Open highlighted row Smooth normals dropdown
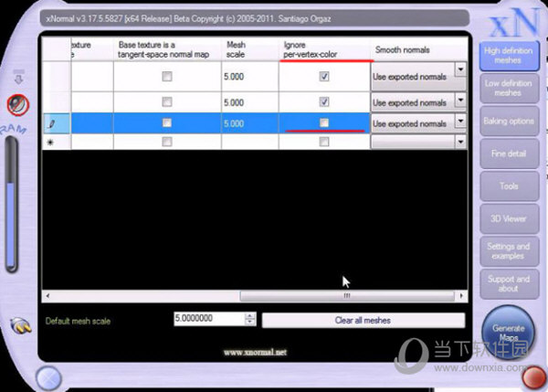Viewport: 548px width, 392px height. pyautogui.click(x=460, y=122)
